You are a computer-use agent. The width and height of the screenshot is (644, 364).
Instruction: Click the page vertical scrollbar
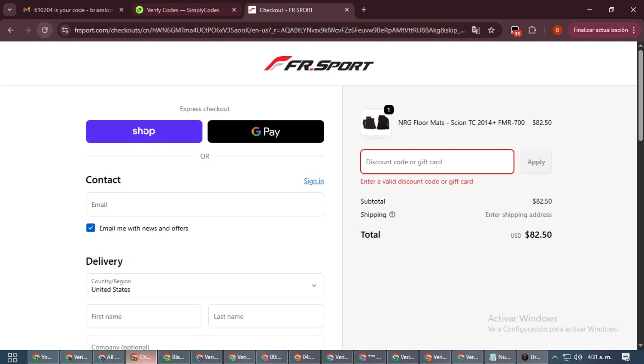[x=641, y=96]
